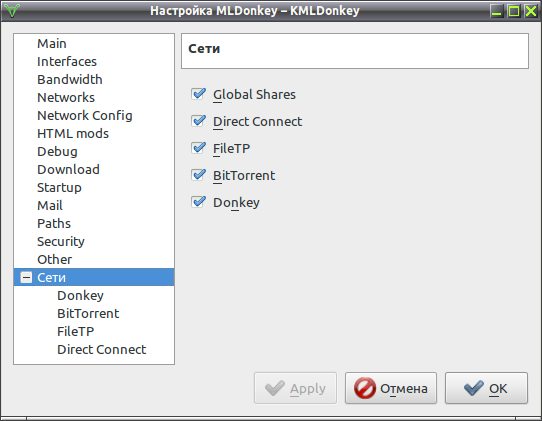The image size is (542, 421).
Task: Collapse the Сети tree node
Action: tap(26, 277)
